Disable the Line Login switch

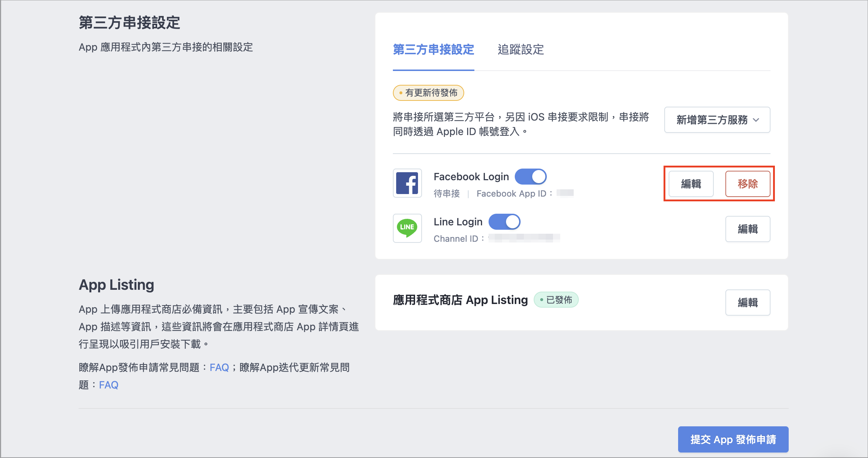(x=504, y=222)
